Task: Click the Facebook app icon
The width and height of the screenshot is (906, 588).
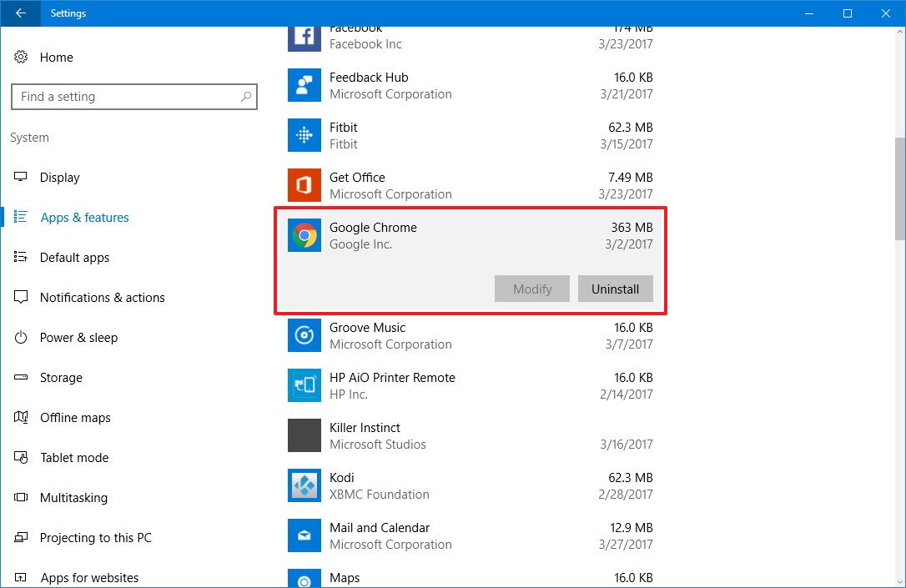Action: [304, 37]
